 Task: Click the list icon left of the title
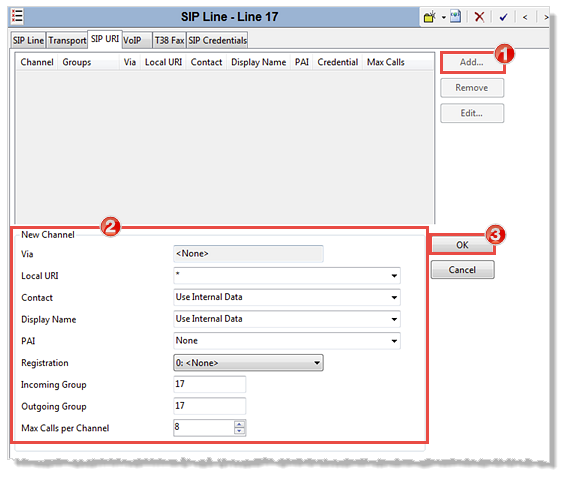(x=17, y=16)
